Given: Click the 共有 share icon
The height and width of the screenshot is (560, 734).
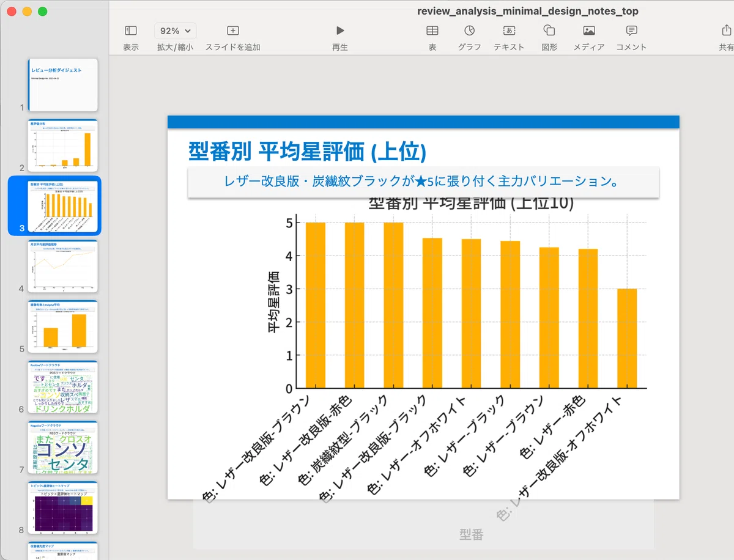Looking at the screenshot, I should (726, 31).
